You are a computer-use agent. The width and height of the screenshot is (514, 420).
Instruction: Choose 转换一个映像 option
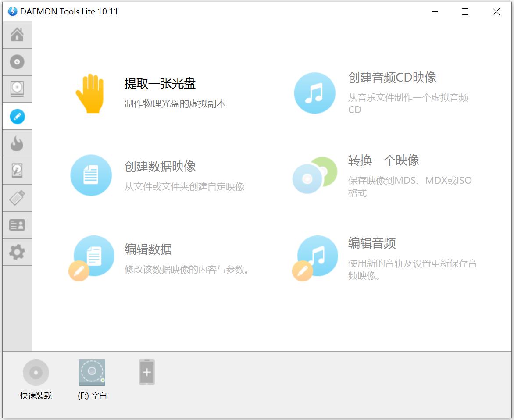(x=384, y=160)
